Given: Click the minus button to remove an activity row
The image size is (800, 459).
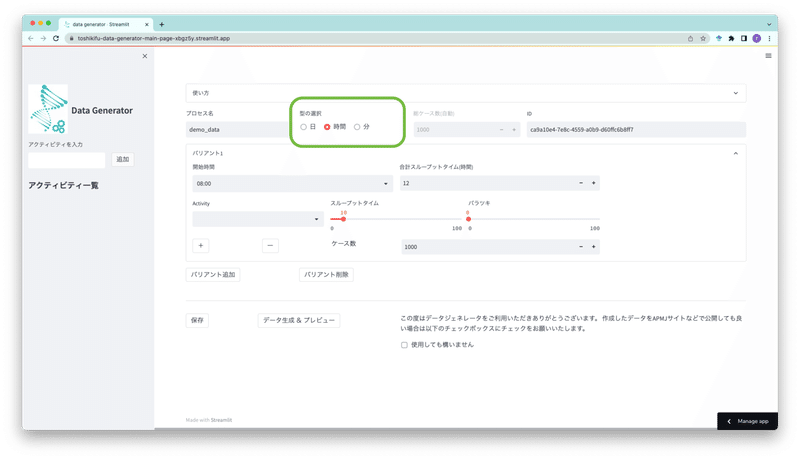Looking at the screenshot, I should 270,246.
